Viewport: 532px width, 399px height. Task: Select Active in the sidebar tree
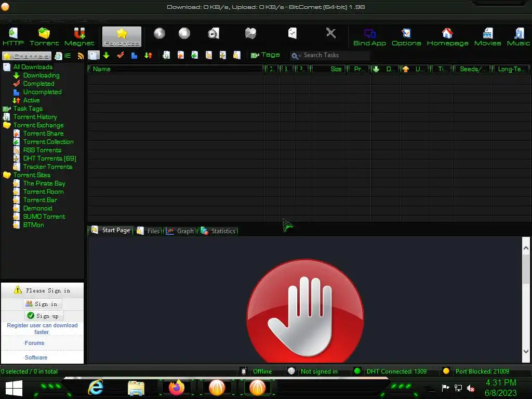pyautogui.click(x=32, y=100)
